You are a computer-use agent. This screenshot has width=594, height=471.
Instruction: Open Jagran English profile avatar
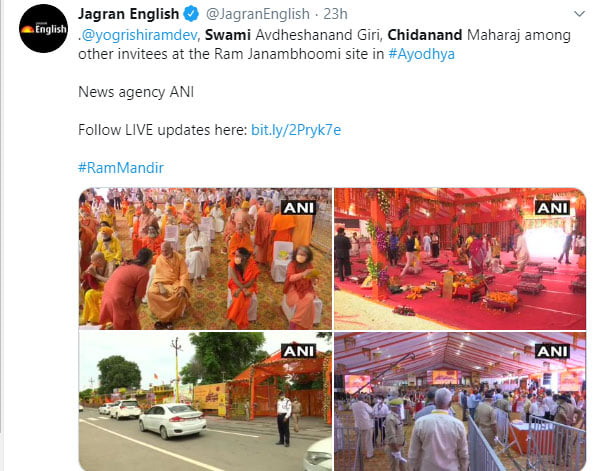(x=44, y=28)
